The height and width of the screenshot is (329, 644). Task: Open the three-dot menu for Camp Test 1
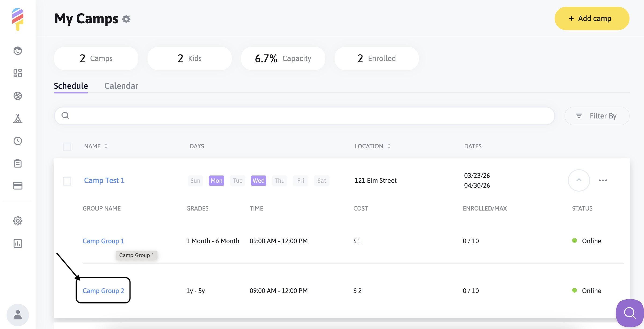point(603,180)
